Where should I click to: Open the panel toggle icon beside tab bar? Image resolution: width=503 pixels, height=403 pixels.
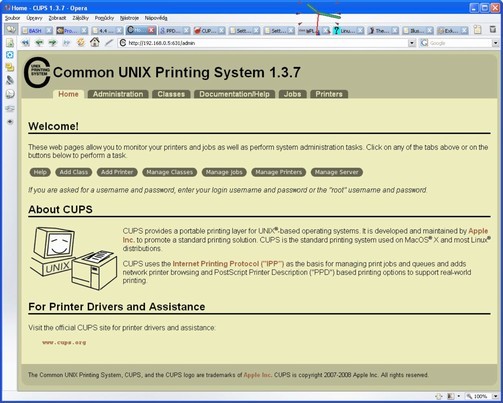(11, 30)
